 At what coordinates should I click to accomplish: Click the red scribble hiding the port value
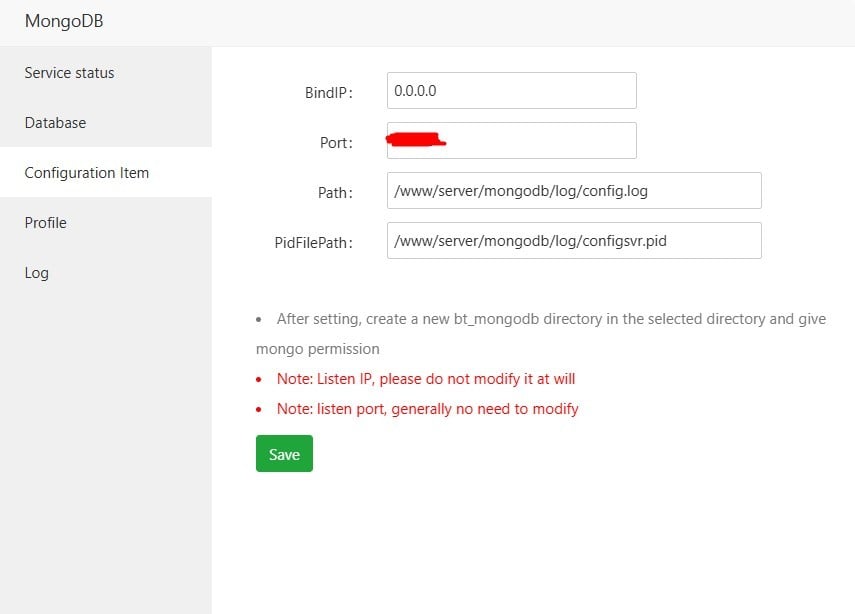click(x=415, y=140)
